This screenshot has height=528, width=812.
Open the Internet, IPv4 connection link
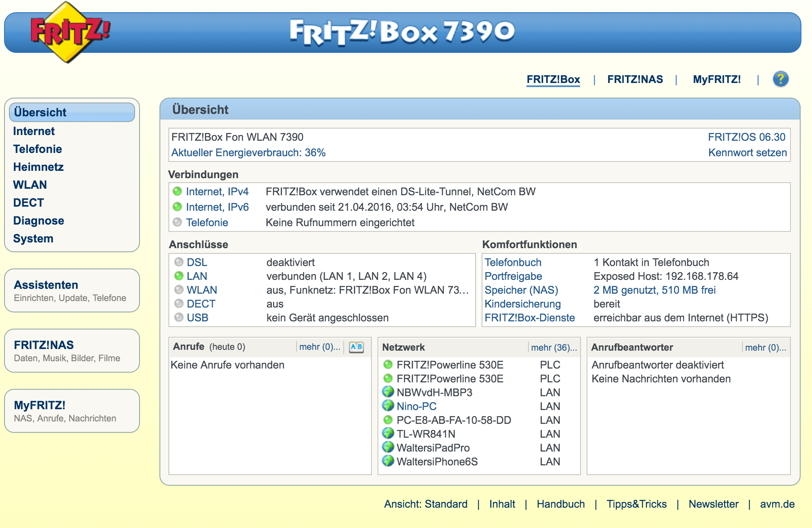click(x=217, y=192)
